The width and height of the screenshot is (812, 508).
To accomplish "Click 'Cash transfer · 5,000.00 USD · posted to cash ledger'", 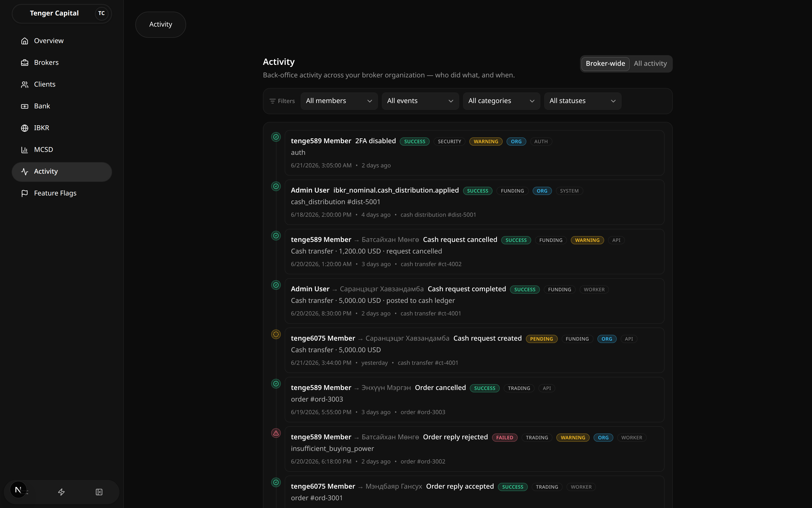I will [x=373, y=301].
